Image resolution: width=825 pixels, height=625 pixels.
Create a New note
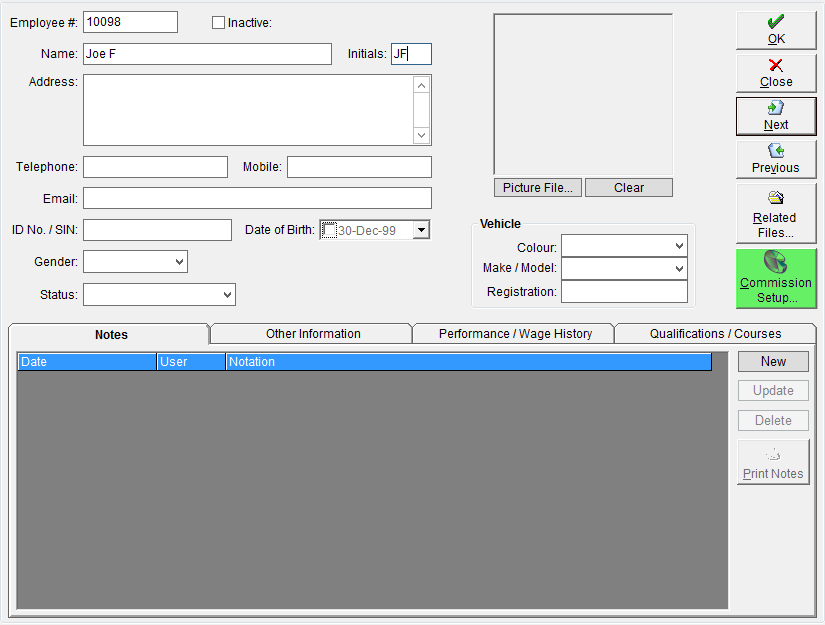773,361
